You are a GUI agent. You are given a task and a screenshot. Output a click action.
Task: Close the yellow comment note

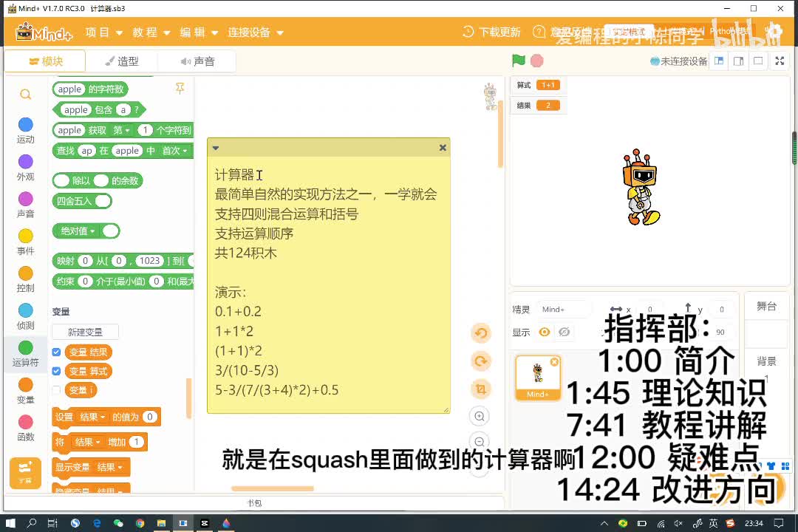coord(443,148)
